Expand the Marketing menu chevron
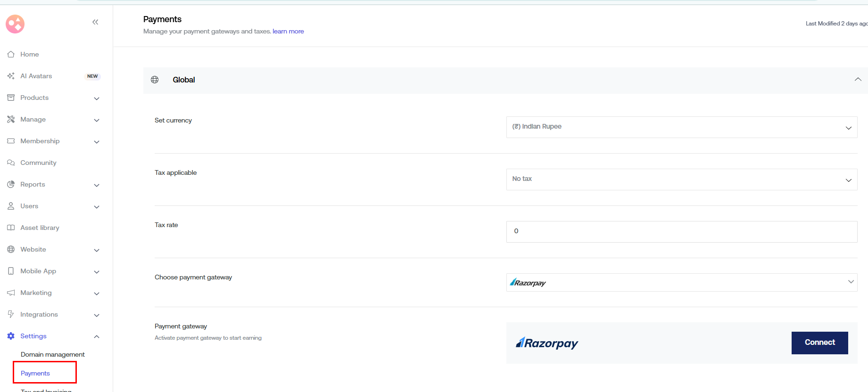Viewport: 868px width, 392px height. point(97,294)
